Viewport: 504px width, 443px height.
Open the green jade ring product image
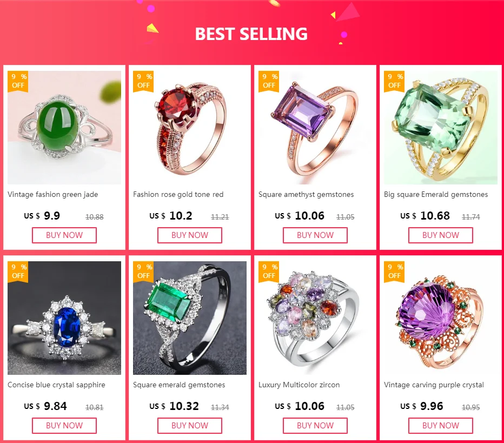pyautogui.click(x=64, y=128)
